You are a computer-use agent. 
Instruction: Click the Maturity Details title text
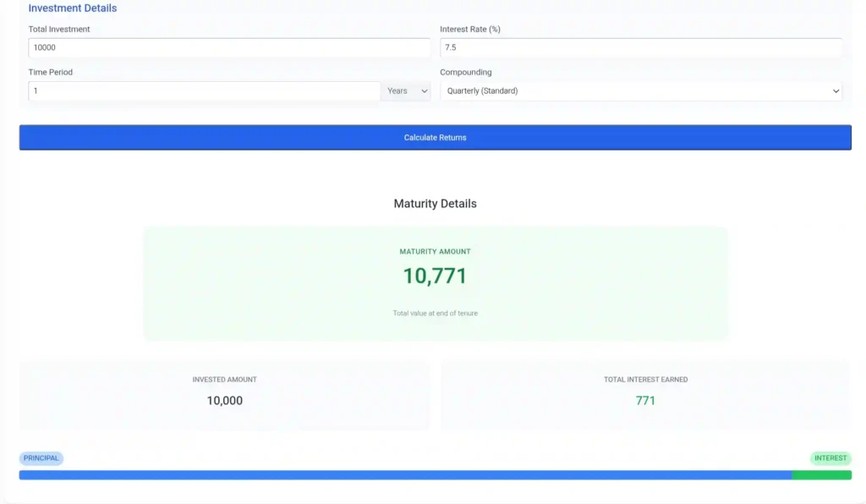(435, 203)
